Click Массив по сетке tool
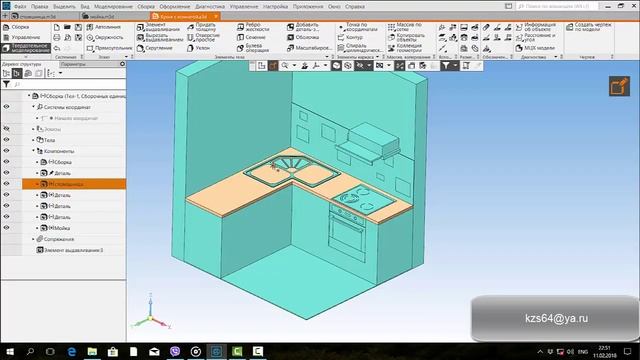The width and height of the screenshot is (640, 360). (x=405, y=27)
